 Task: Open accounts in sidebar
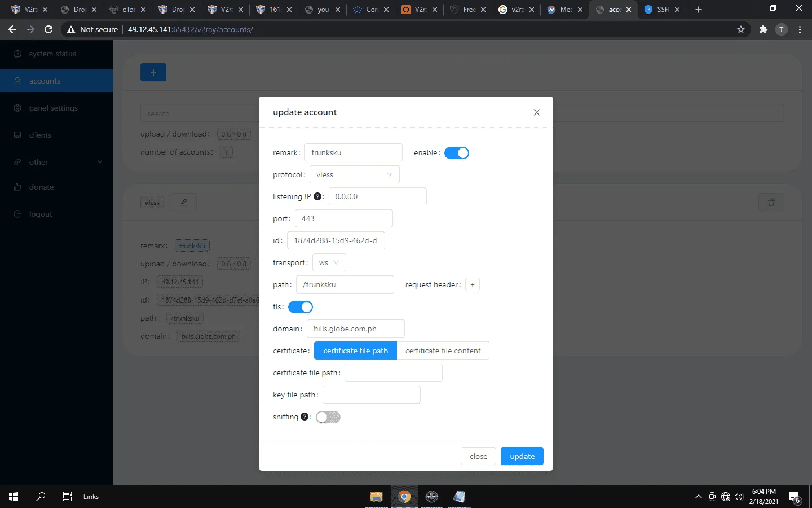56,81
